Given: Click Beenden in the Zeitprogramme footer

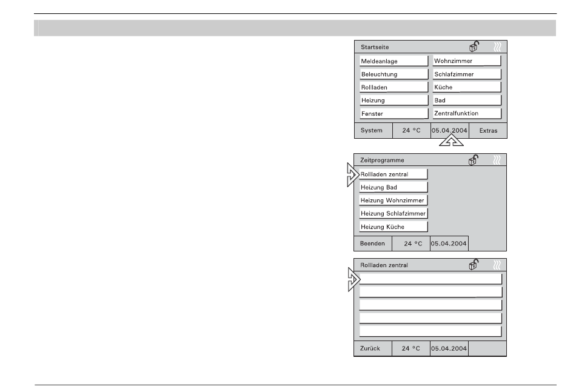Looking at the screenshot, I should 373,244.
